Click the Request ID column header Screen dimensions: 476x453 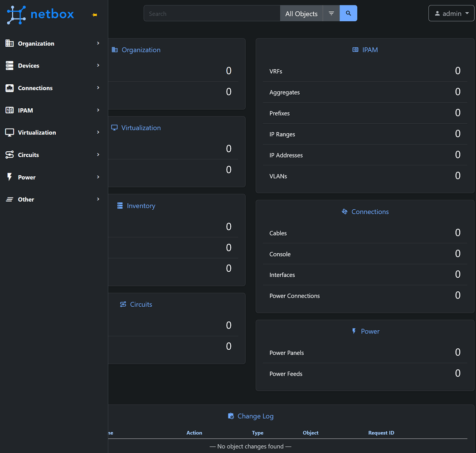click(381, 433)
